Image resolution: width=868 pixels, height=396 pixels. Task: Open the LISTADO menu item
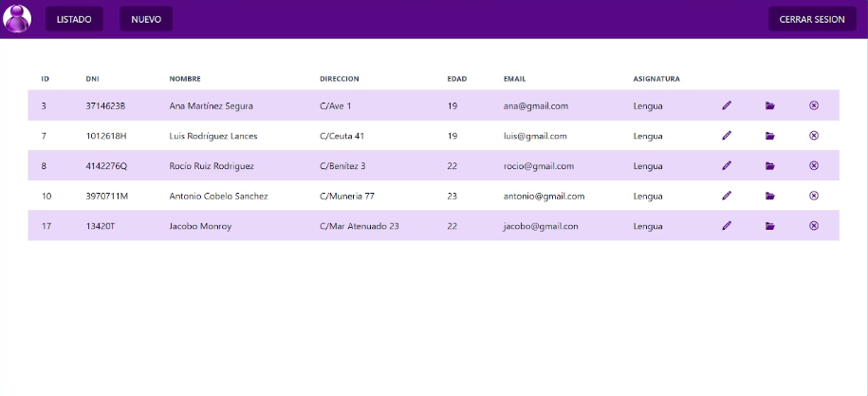pos(74,19)
